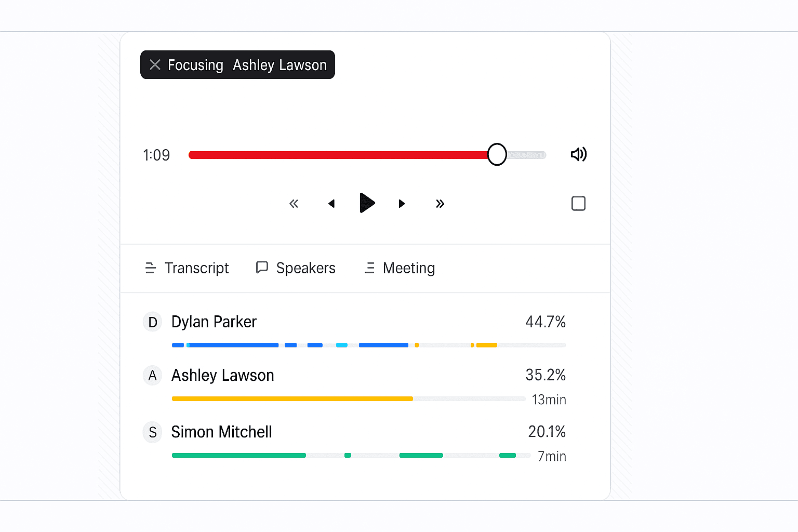The width and height of the screenshot is (798, 532).
Task: Step back one segment with single left arrow
Action: (x=332, y=204)
